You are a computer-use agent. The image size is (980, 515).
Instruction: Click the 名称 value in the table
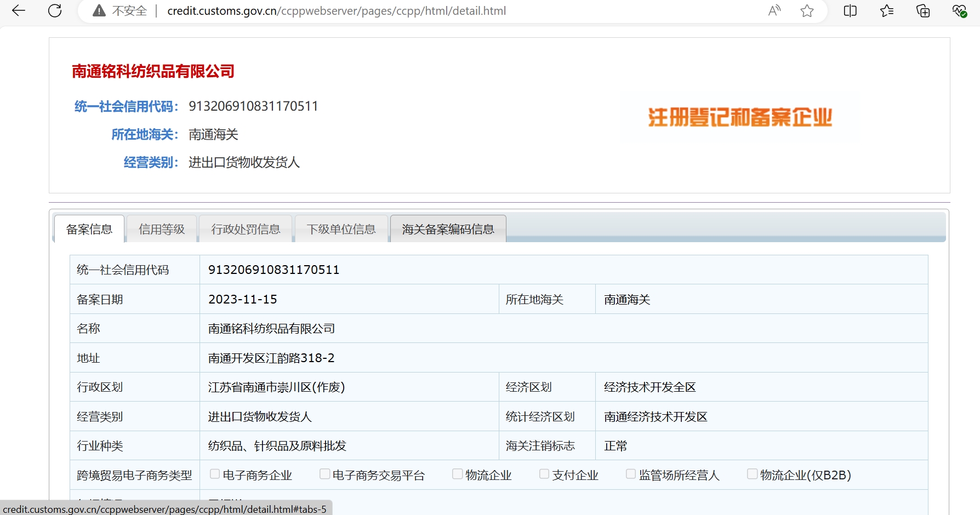(272, 329)
